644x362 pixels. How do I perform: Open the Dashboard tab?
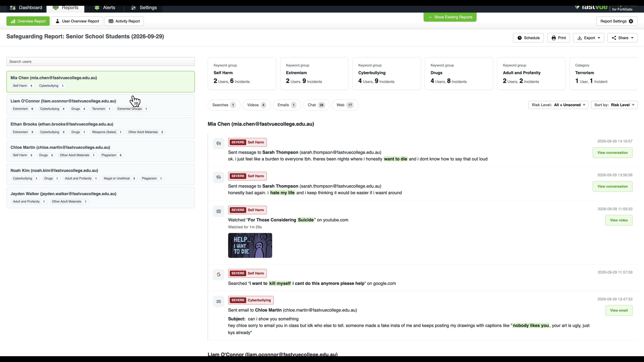click(26, 8)
